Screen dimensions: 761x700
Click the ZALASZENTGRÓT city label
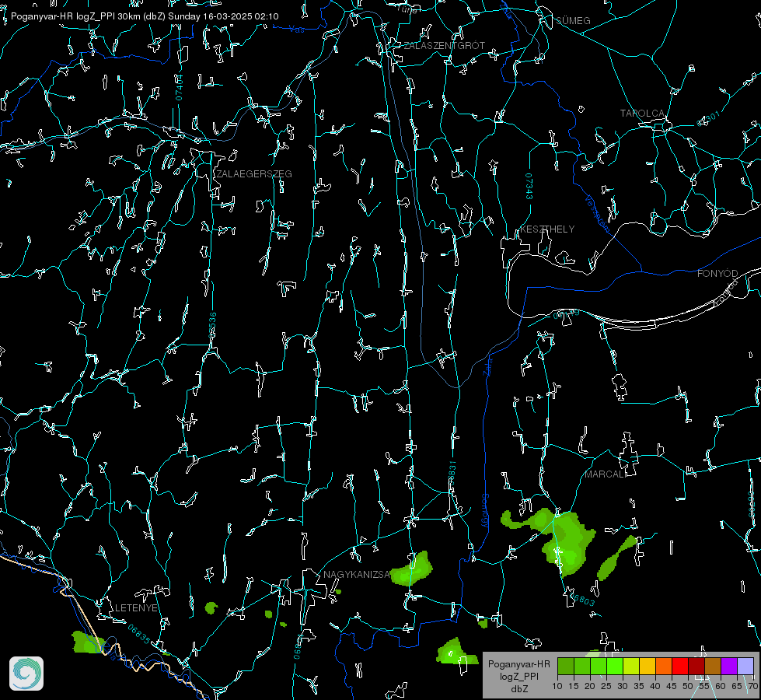click(x=445, y=46)
